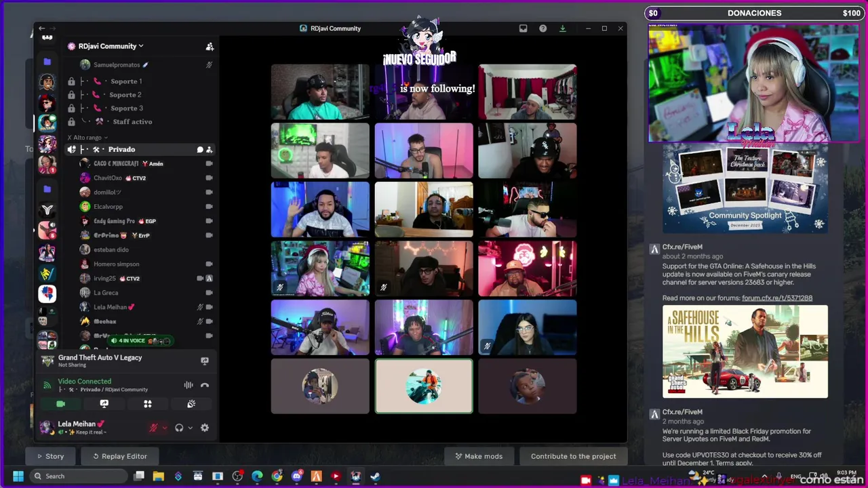868x488 pixels.
Task: Click Contribute to the project button
Action: (x=573, y=456)
